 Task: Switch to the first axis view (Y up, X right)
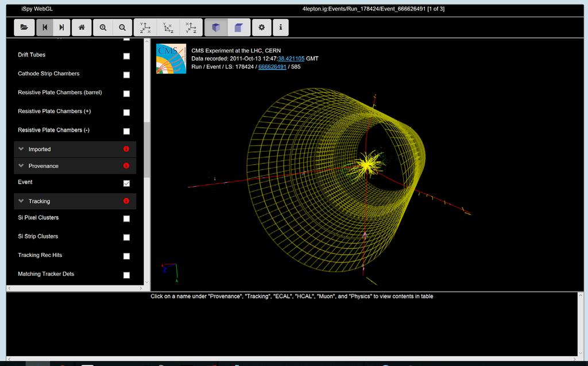[145, 28]
